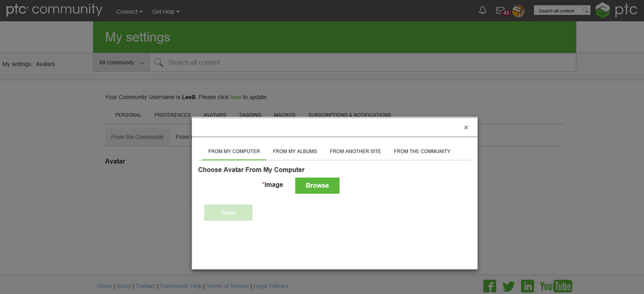The width and height of the screenshot is (644, 294).
Task: Open the Tagging settings tab
Action: [x=250, y=115]
